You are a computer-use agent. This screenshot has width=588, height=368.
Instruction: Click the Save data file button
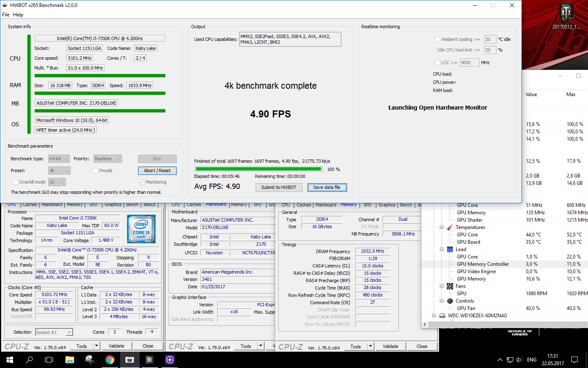coord(327,188)
